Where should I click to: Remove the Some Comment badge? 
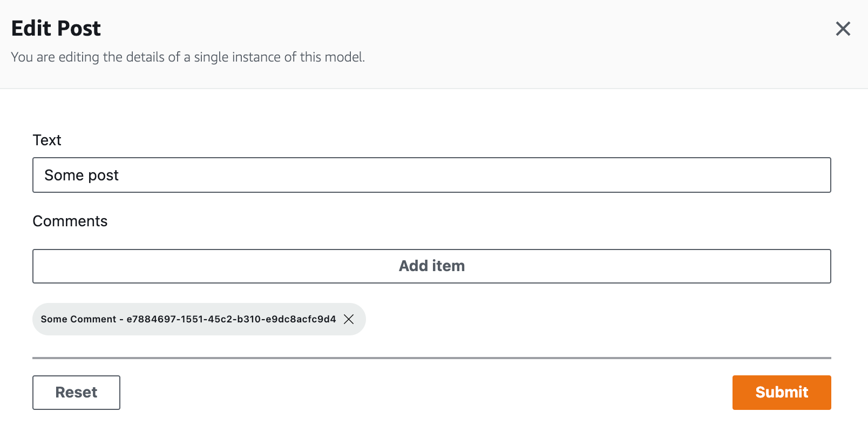point(349,319)
